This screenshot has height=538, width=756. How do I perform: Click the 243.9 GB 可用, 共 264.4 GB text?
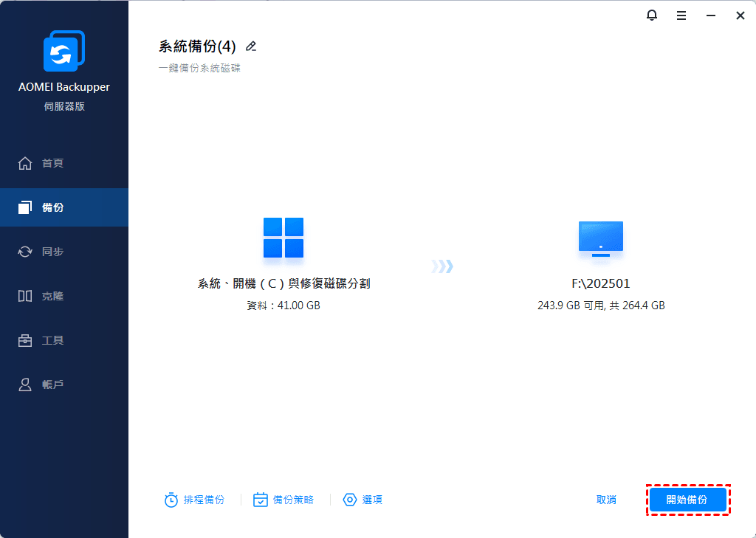tap(601, 306)
